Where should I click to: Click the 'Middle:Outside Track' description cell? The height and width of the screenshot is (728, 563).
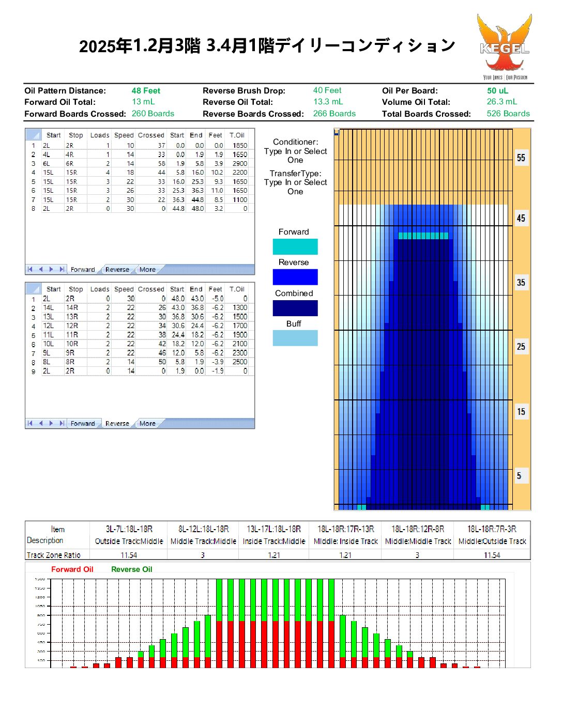click(x=492, y=541)
